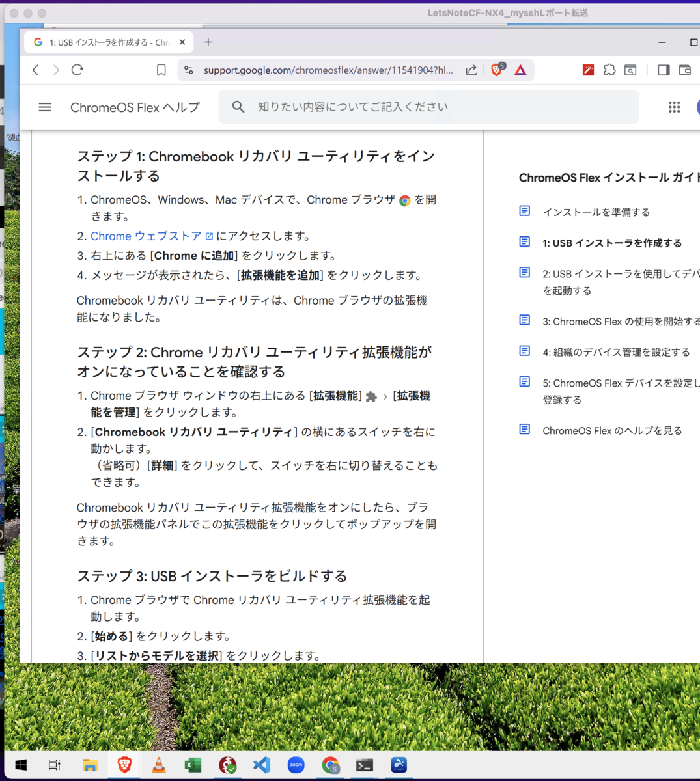Click the ステップ 2 heading text
The width and height of the screenshot is (700, 781).
click(x=254, y=362)
